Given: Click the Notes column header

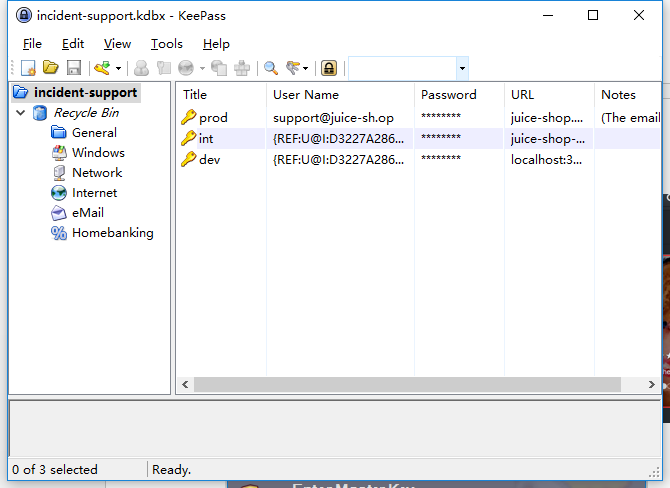Looking at the screenshot, I should [627, 94].
